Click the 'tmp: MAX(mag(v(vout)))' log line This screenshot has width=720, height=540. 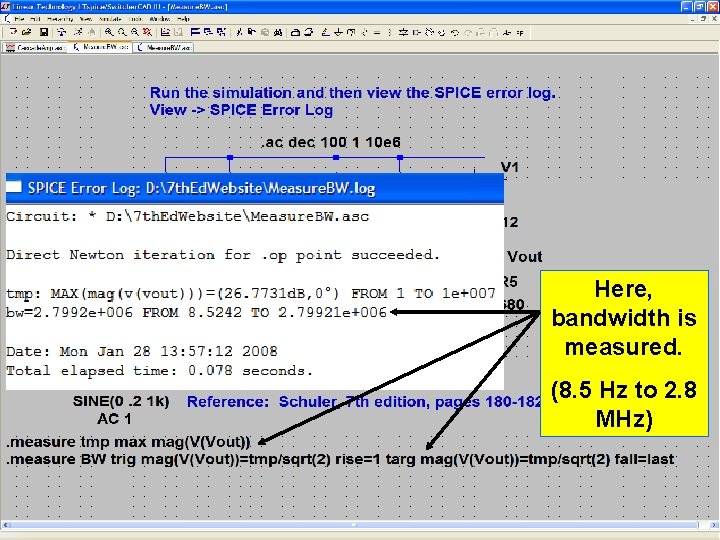pyautogui.click(x=251, y=293)
